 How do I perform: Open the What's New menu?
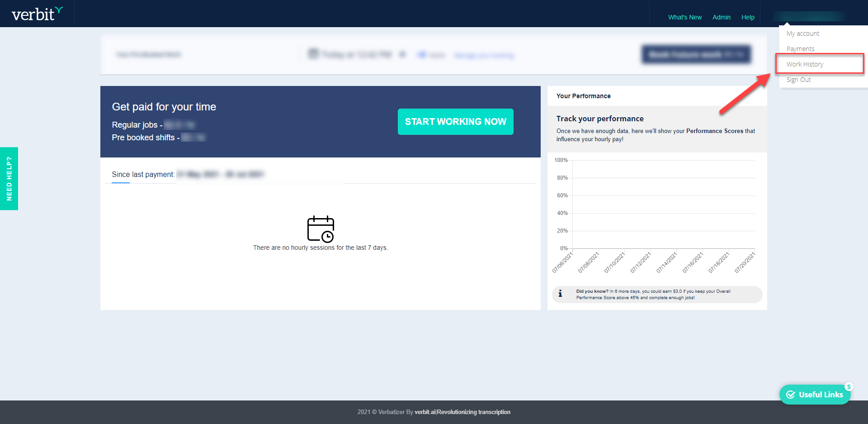[684, 17]
